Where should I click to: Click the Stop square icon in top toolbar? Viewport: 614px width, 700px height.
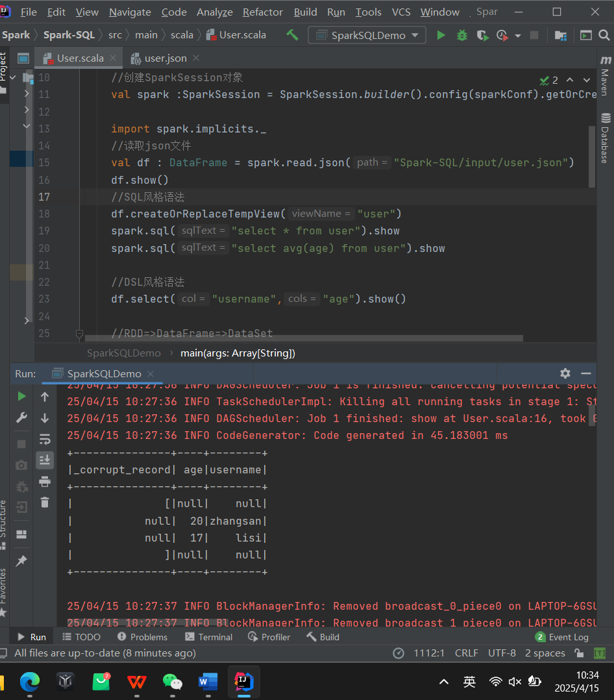(534, 35)
